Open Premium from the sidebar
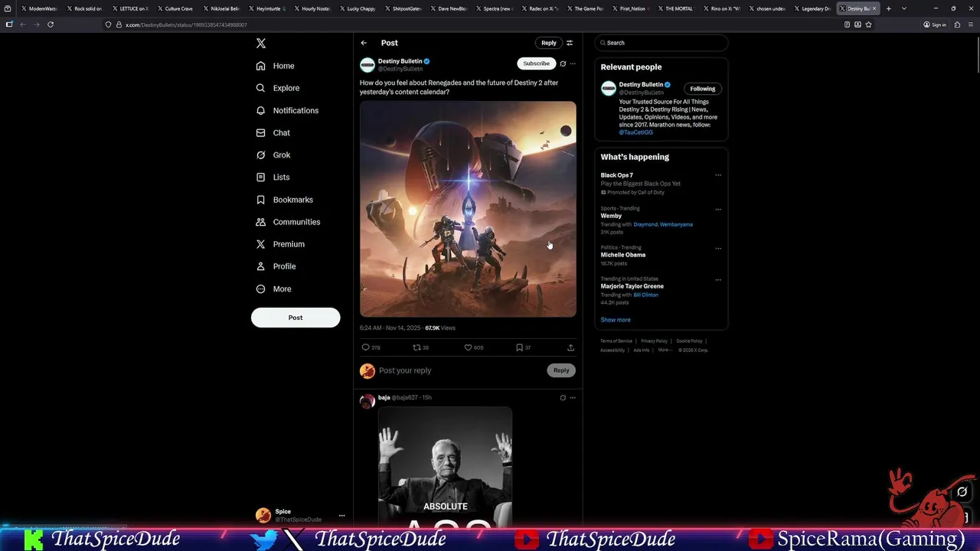The width and height of the screenshot is (980, 551). 280,244
